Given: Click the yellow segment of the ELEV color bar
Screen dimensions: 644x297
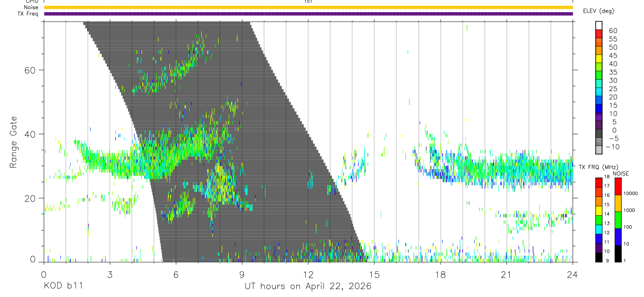Looking at the screenshot, I should [x=599, y=60].
